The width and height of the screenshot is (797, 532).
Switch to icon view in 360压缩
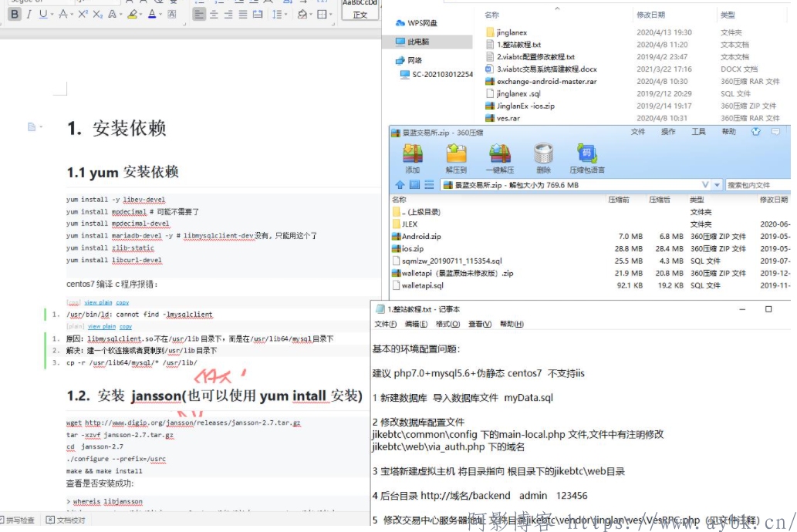(415, 185)
